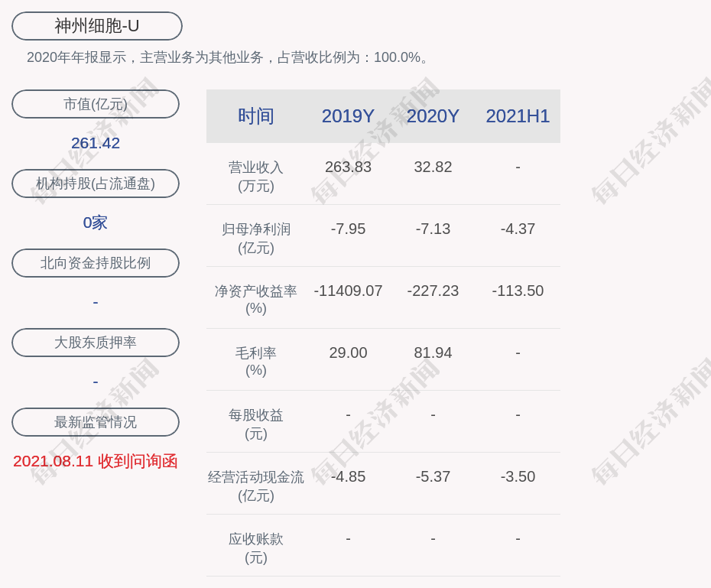The width and height of the screenshot is (711, 588).
Task: Click the -11409.07 ROE value for 2019Y
Action: coord(348,291)
